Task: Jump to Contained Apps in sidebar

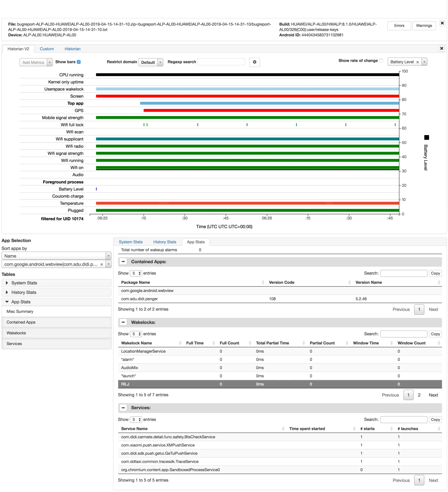Action: click(x=57, y=322)
